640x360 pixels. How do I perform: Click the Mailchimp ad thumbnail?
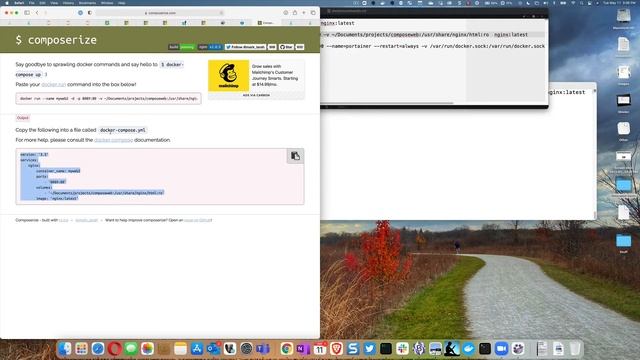229,76
